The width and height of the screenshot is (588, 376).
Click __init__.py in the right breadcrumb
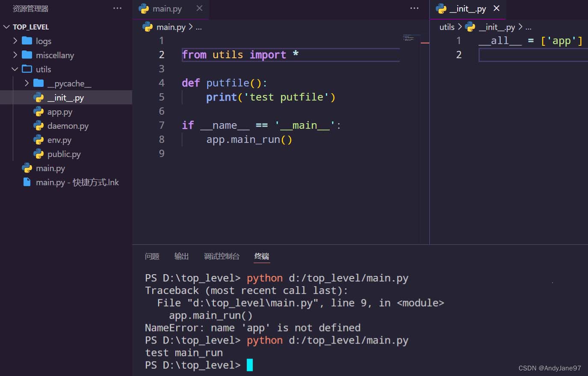[x=497, y=27]
